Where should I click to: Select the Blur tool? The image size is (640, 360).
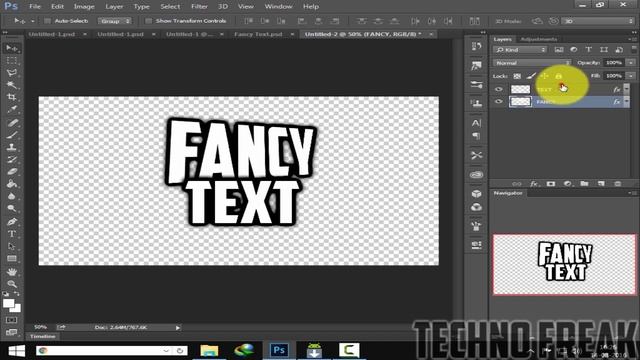12,196
